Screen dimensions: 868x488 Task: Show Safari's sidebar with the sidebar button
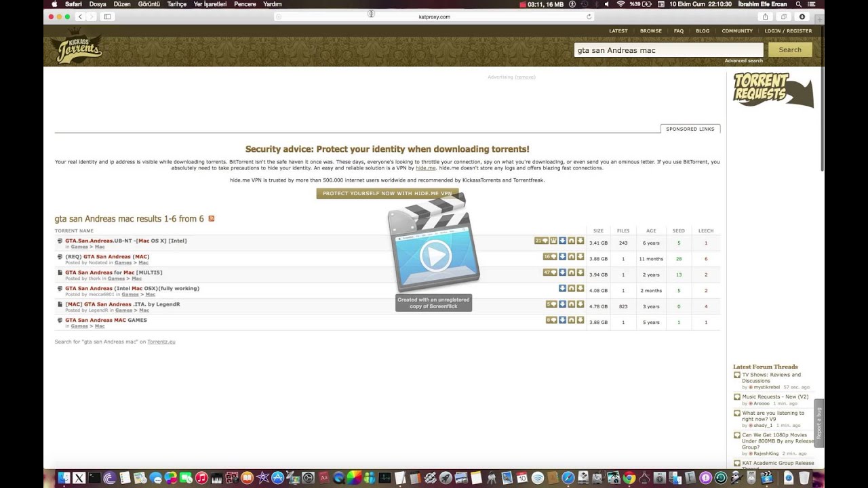[107, 16]
